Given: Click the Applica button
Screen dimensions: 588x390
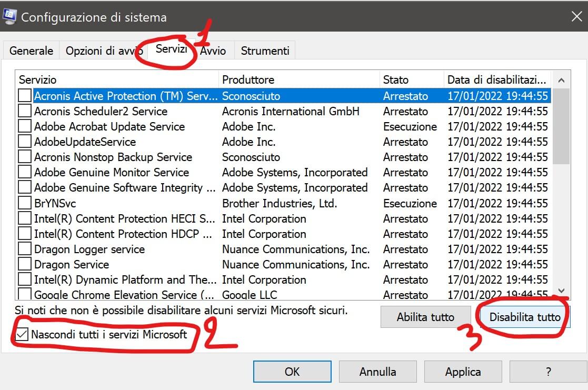Looking at the screenshot, I should (463, 372).
